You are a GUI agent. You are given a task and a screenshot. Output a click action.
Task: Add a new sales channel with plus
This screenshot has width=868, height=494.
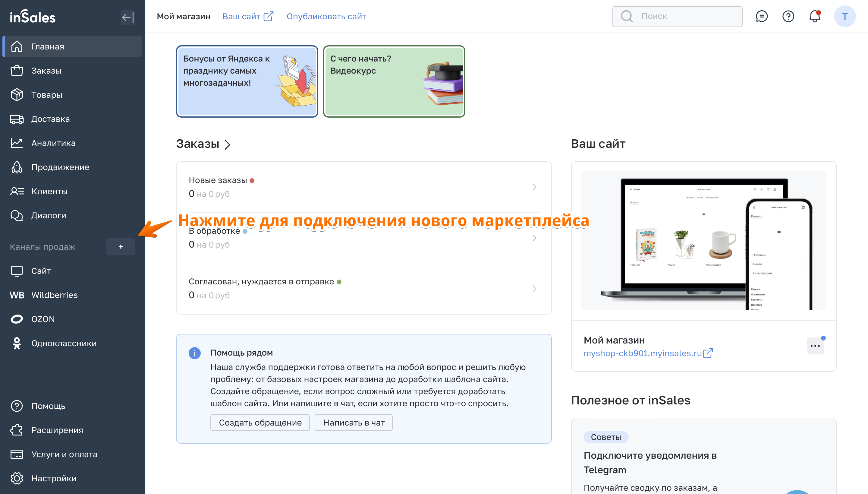click(x=120, y=247)
